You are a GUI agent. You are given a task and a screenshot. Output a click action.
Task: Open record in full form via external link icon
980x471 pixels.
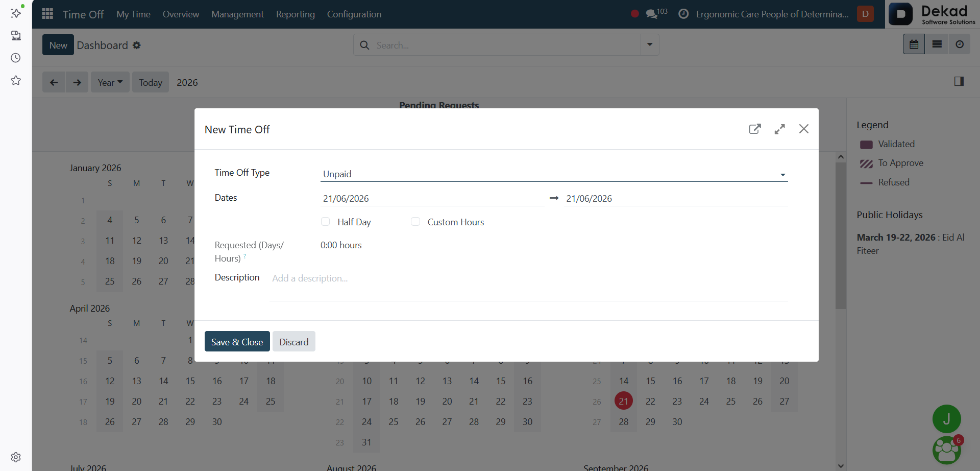tap(755, 129)
